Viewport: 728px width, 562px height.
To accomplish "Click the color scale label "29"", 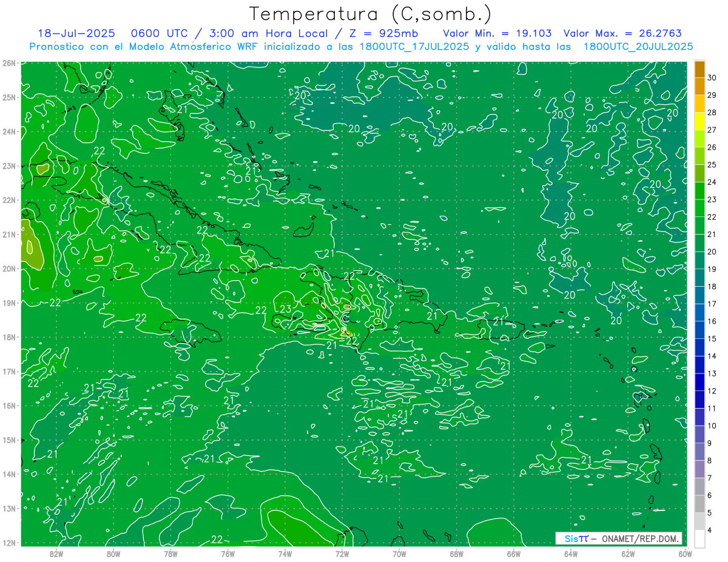I will (712, 95).
